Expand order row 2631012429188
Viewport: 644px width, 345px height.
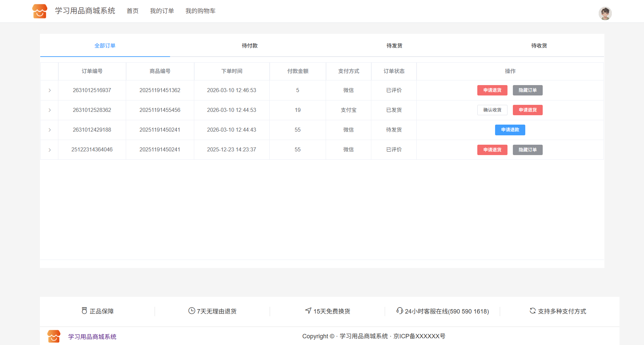(x=50, y=130)
